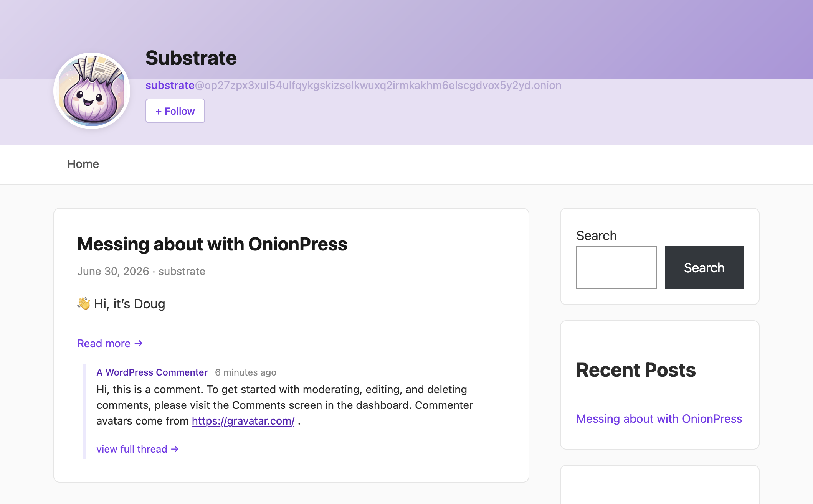813x504 pixels.
Task: Click the Substrate site title
Action: pos(191,58)
